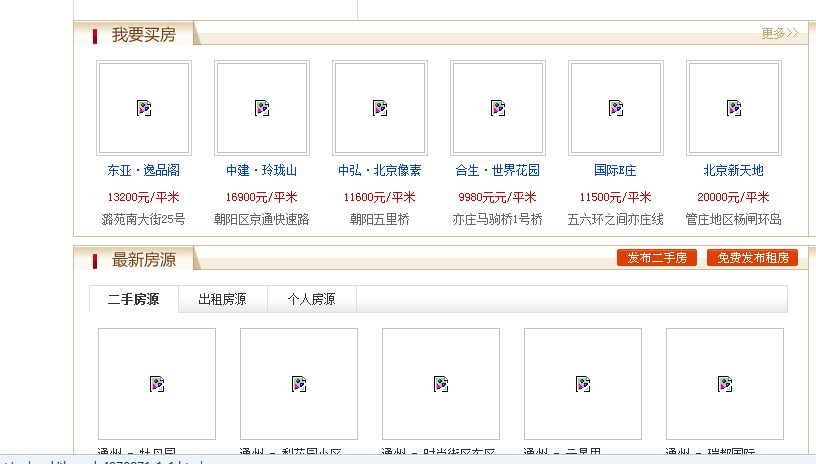Switch to the 二手房源 tab
Screen dimensions: 816x464
pyautogui.click(x=134, y=299)
